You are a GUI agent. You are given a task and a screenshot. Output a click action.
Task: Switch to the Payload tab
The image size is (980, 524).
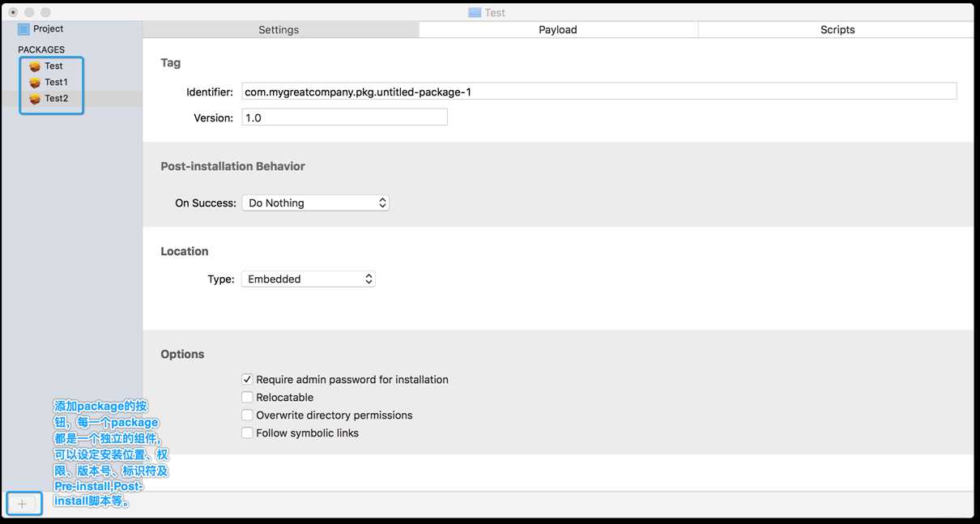pyautogui.click(x=558, y=30)
